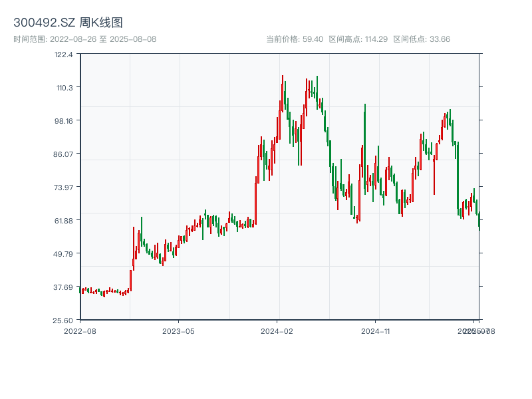The height and width of the screenshot is (399, 532).
Task: Click the 300492.SZ 周K线图 chart title
Action: (68, 23)
